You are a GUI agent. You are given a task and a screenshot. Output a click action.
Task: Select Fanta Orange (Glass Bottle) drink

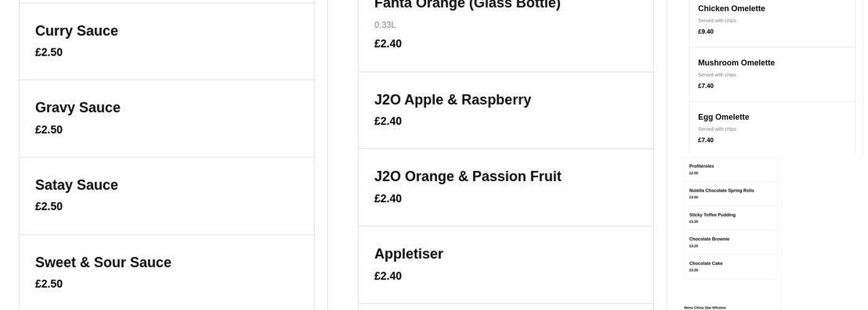(x=467, y=5)
